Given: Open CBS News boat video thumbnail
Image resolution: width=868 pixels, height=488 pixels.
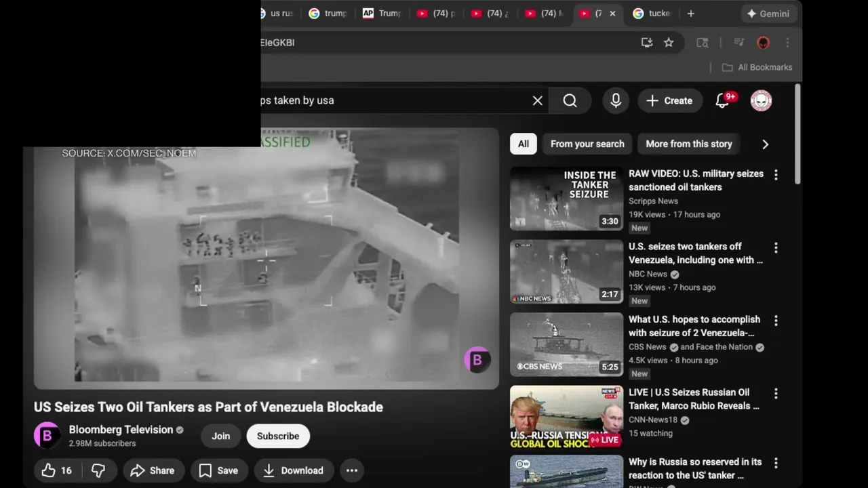Looking at the screenshot, I should point(566,344).
